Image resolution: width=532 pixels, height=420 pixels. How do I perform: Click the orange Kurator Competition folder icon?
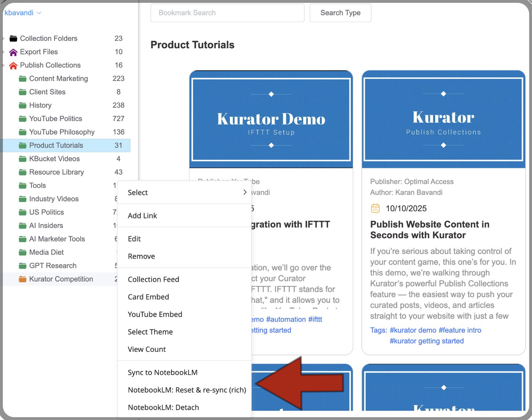pyautogui.click(x=23, y=279)
